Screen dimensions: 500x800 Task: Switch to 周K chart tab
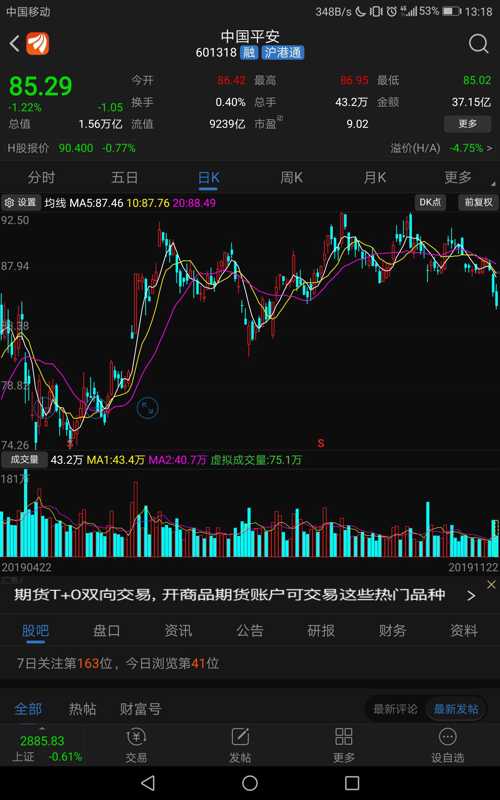[291, 178]
